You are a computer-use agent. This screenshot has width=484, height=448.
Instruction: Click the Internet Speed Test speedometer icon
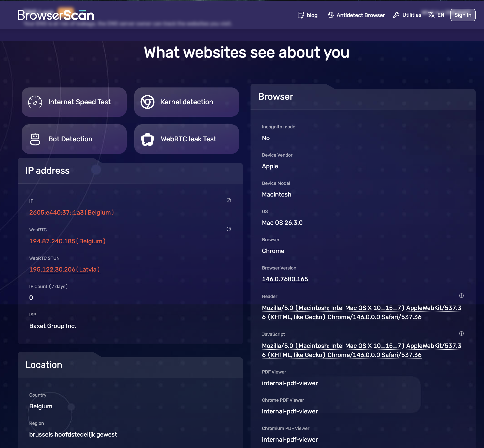[36, 102]
